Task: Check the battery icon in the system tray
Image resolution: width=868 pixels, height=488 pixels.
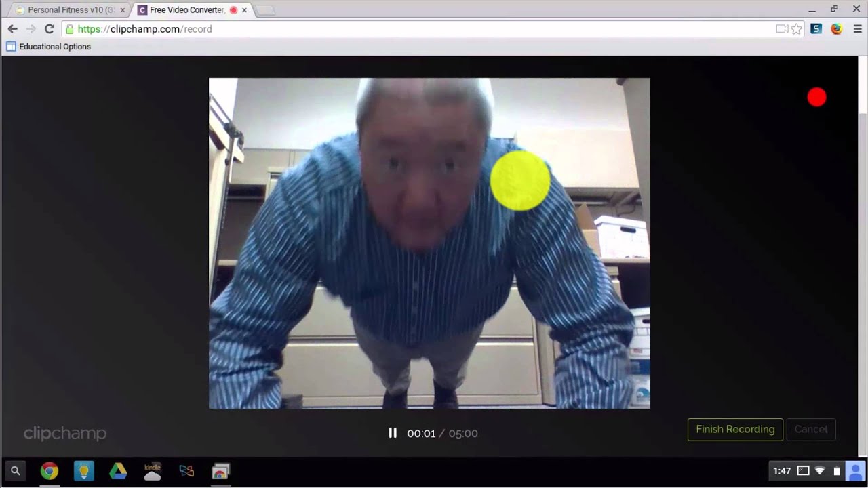Action: 837,471
